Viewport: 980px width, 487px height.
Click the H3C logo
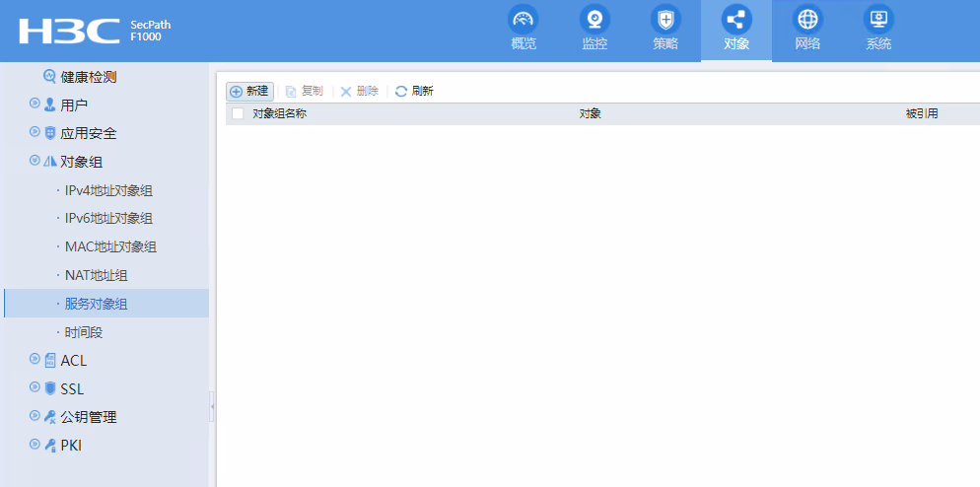point(69,31)
